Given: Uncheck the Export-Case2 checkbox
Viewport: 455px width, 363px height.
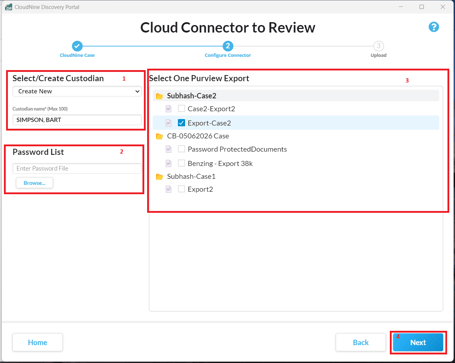Looking at the screenshot, I should tap(181, 123).
